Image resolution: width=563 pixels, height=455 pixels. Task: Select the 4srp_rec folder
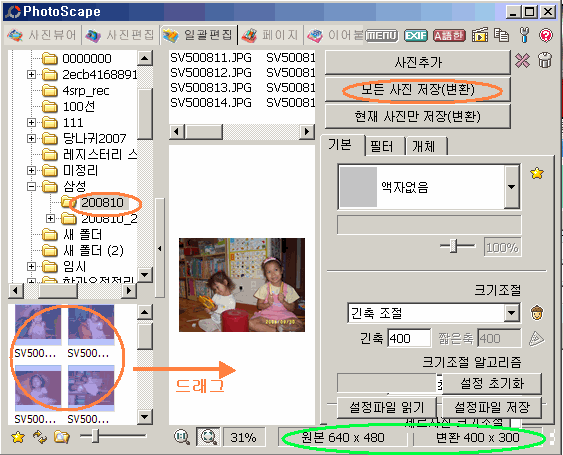(86, 90)
